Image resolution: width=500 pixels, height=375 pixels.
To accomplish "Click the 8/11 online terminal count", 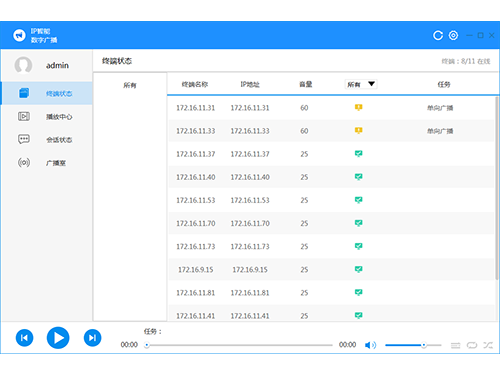I will [x=466, y=61].
